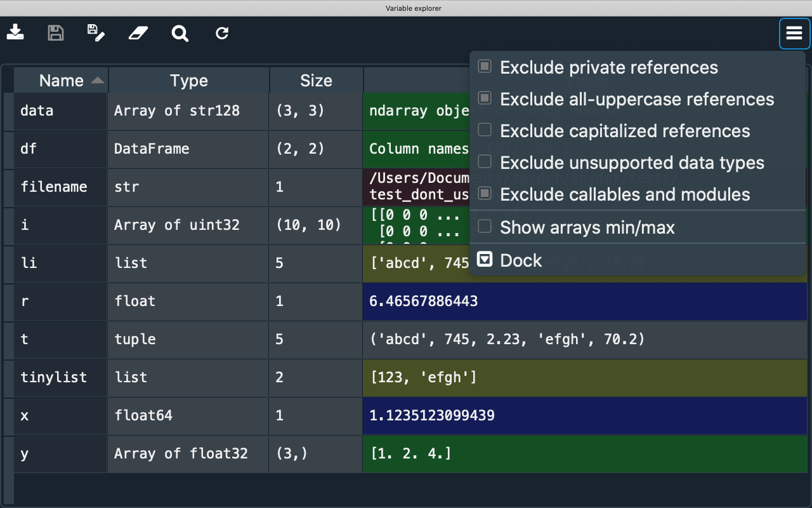The image size is (812, 508).
Task: Click the save data as icon
Action: [96, 32]
